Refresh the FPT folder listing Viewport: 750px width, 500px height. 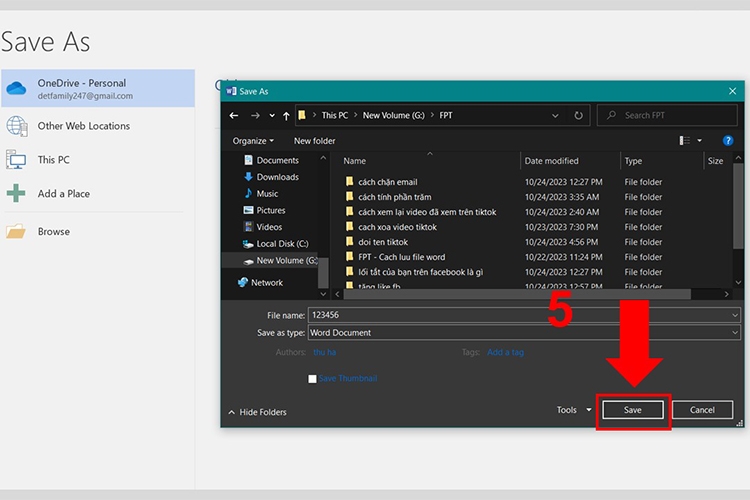click(578, 115)
